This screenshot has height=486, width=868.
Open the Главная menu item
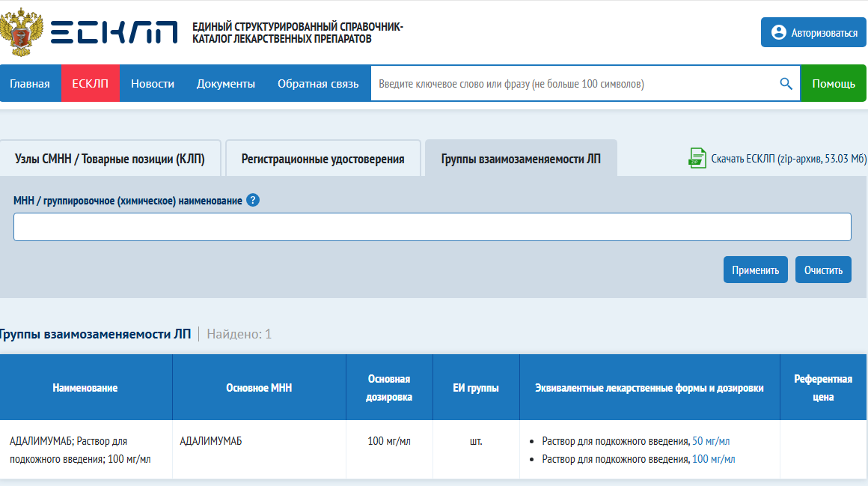coord(30,84)
